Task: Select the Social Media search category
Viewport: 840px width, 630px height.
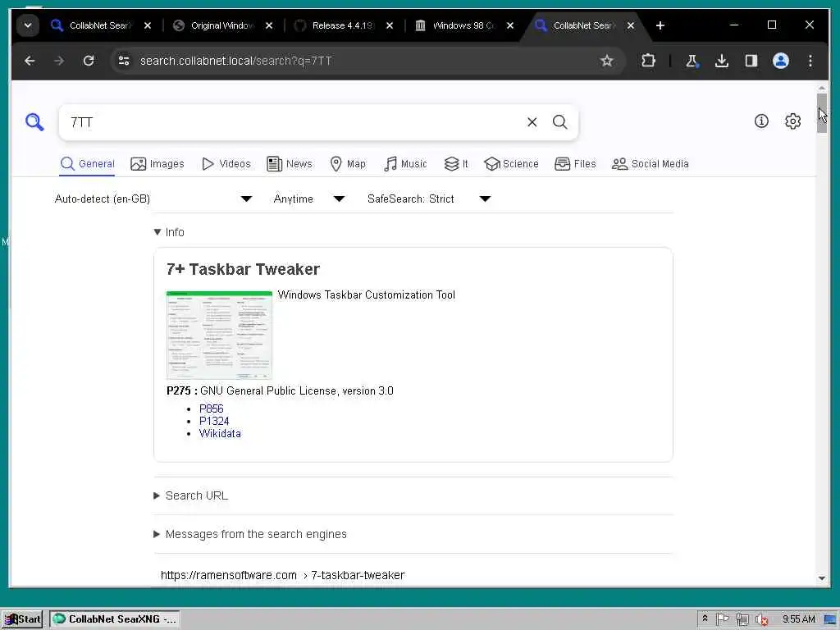Action: coord(650,164)
